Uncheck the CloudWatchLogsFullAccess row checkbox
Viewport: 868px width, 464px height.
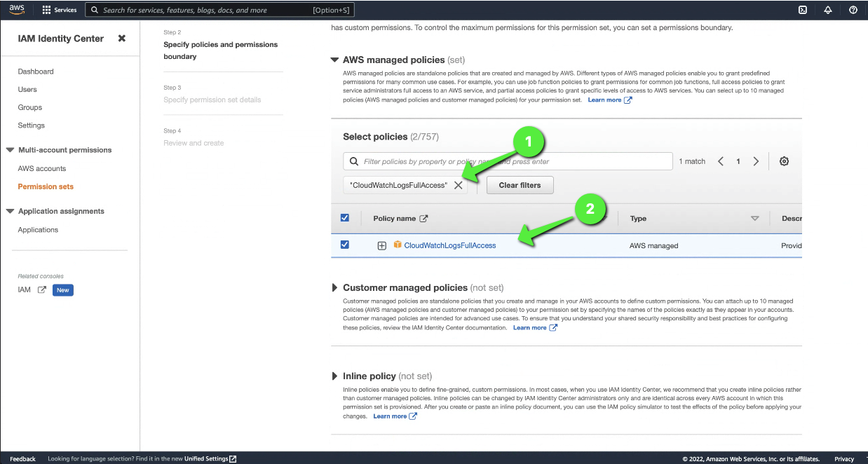[x=344, y=245]
